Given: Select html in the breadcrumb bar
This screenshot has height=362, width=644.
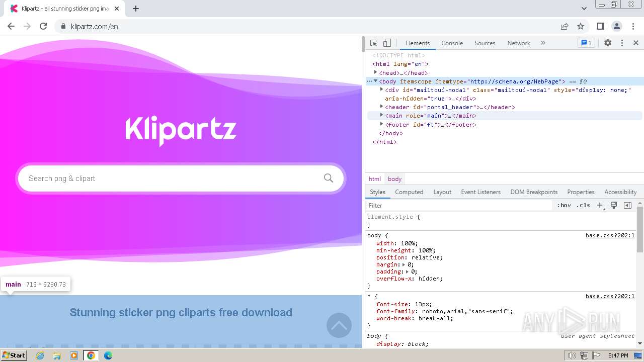Looking at the screenshot, I should pos(375,179).
